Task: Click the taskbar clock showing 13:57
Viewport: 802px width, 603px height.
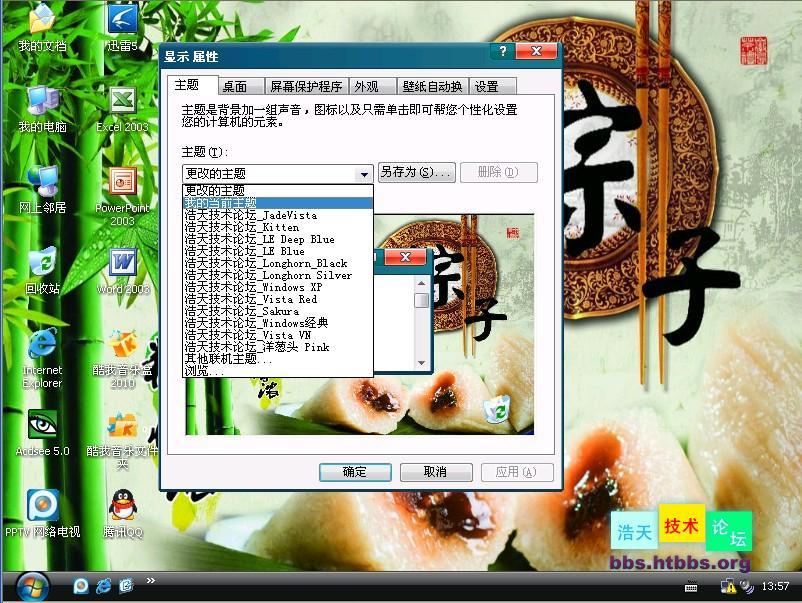Action: (775, 586)
